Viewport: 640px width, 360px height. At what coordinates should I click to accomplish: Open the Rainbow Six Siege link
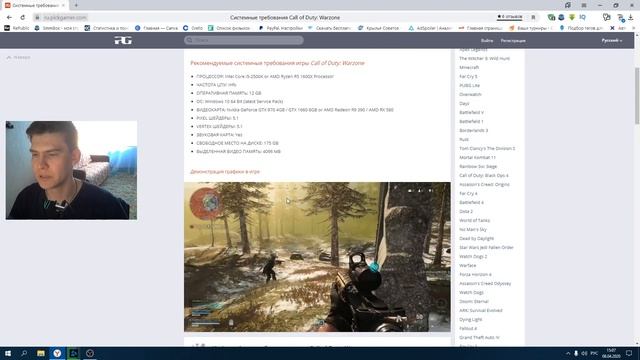[x=478, y=166]
